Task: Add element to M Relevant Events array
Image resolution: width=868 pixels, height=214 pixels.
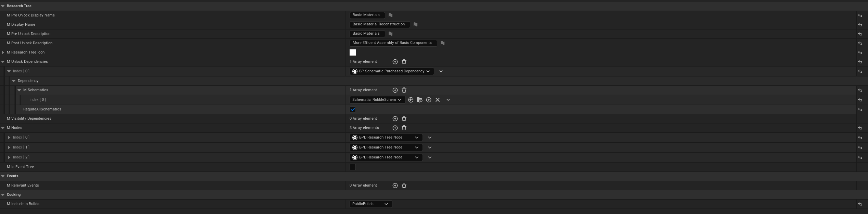Action: [395, 186]
